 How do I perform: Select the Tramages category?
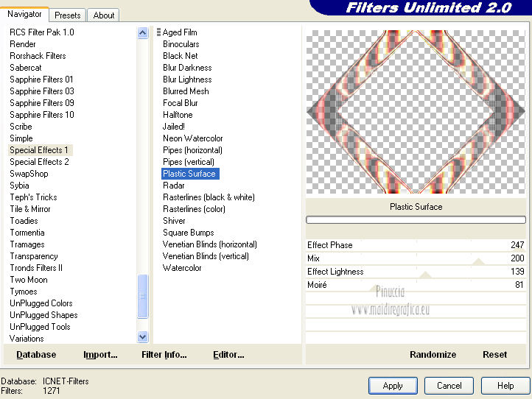[27, 244]
